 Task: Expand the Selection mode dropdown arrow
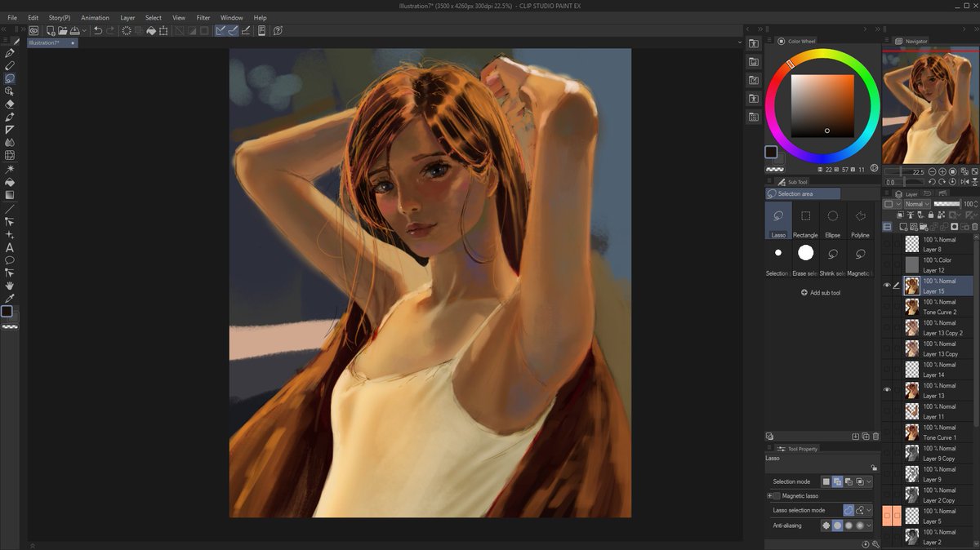[869, 482]
